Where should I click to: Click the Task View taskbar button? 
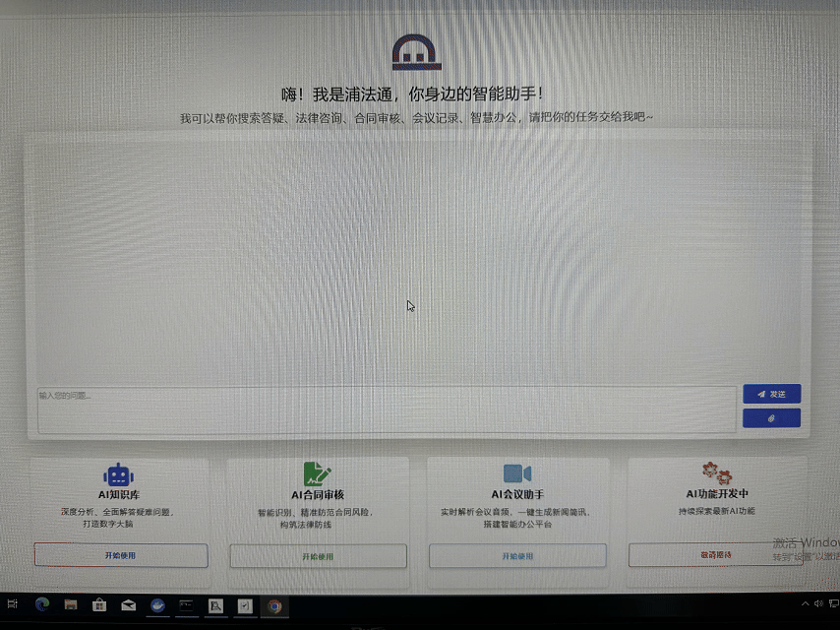coord(13,604)
